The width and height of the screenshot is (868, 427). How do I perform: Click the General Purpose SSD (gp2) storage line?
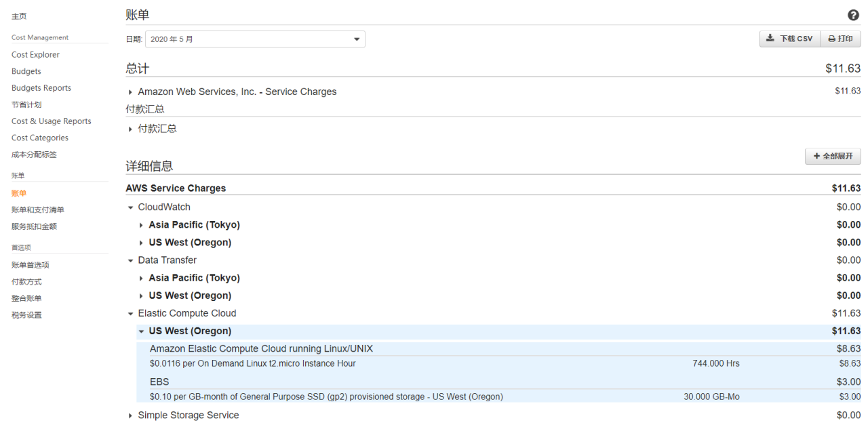click(326, 397)
